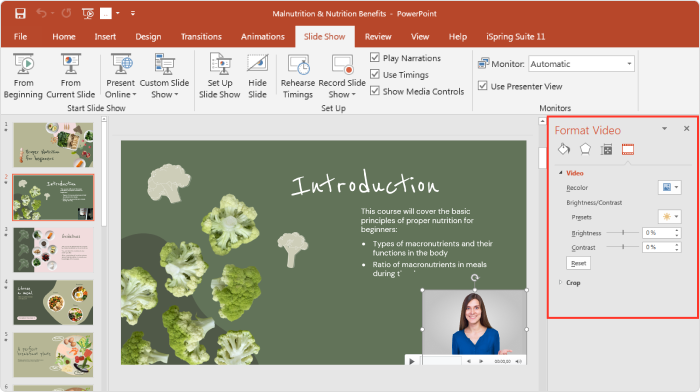Switch to the Design tab
700x392 pixels.
point(148,37)
